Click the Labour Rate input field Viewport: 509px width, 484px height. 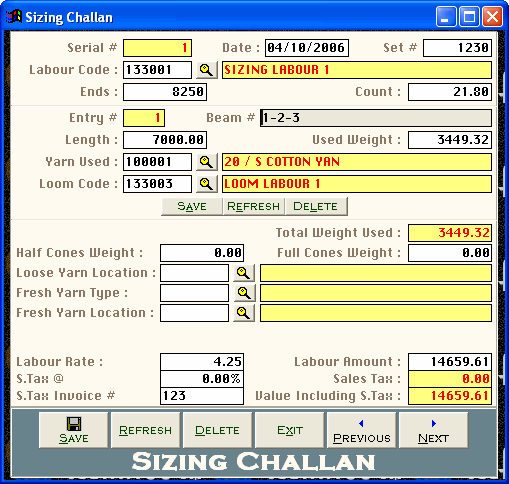pyautogui.click(x=202, y=362)
